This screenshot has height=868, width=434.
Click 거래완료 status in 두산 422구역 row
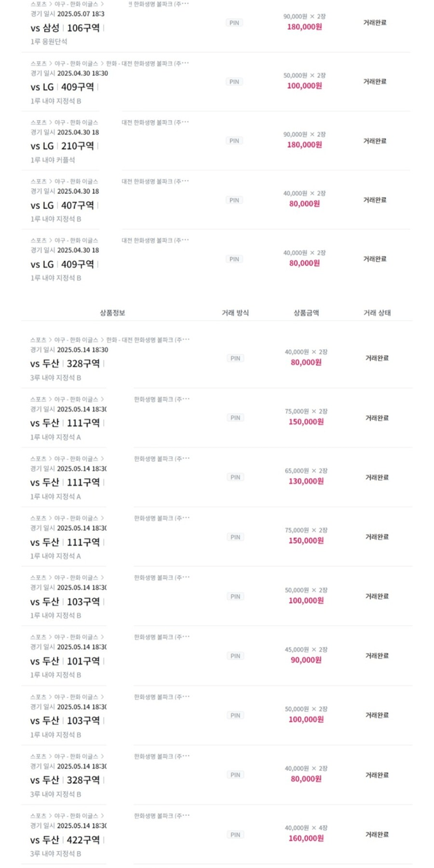click(377, 835)
